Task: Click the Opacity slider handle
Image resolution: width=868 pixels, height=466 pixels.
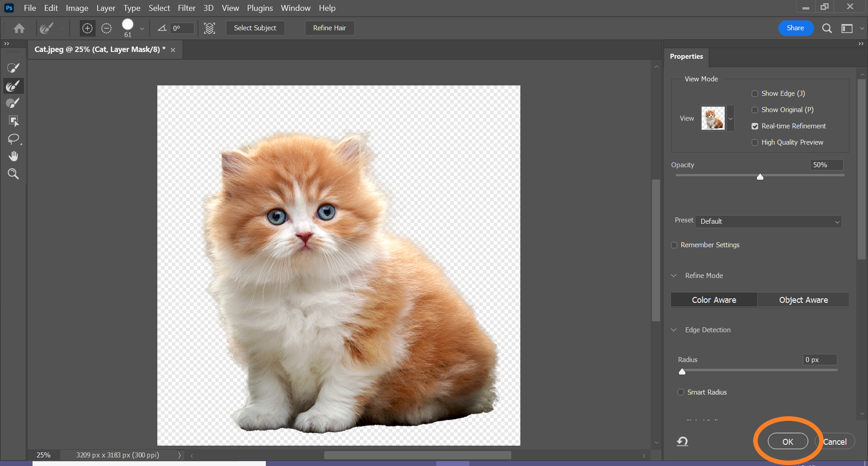Action: [760, 177]
